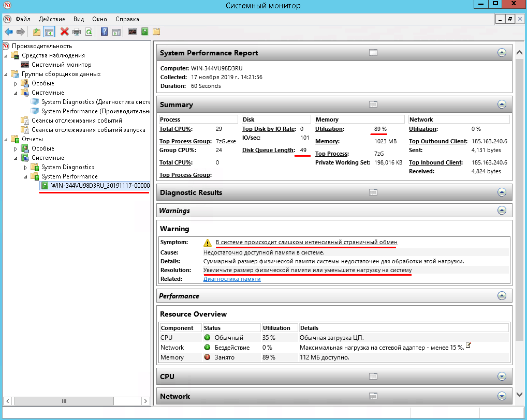Click the refresh page icon in toolbar
The width and height of the screenshot is (527, 420).
89,32
